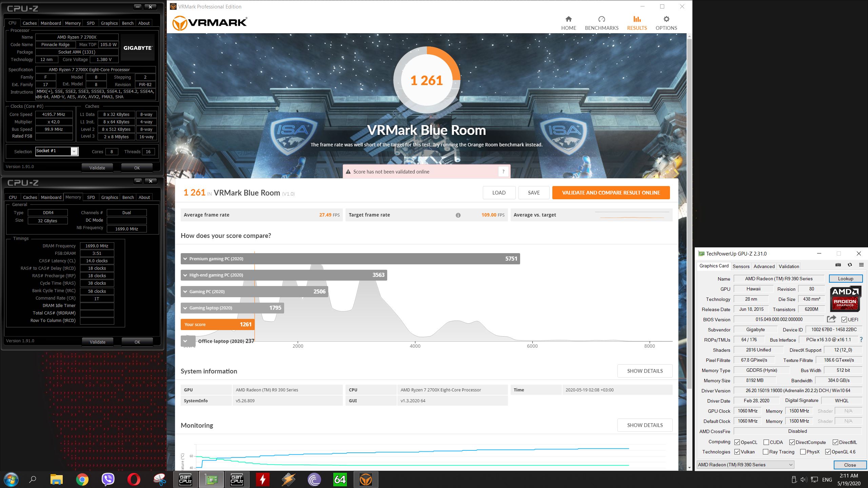Viewport: 868px width, 488px height.
Task: Click volume icon in system tray
Action: (804, 480)
